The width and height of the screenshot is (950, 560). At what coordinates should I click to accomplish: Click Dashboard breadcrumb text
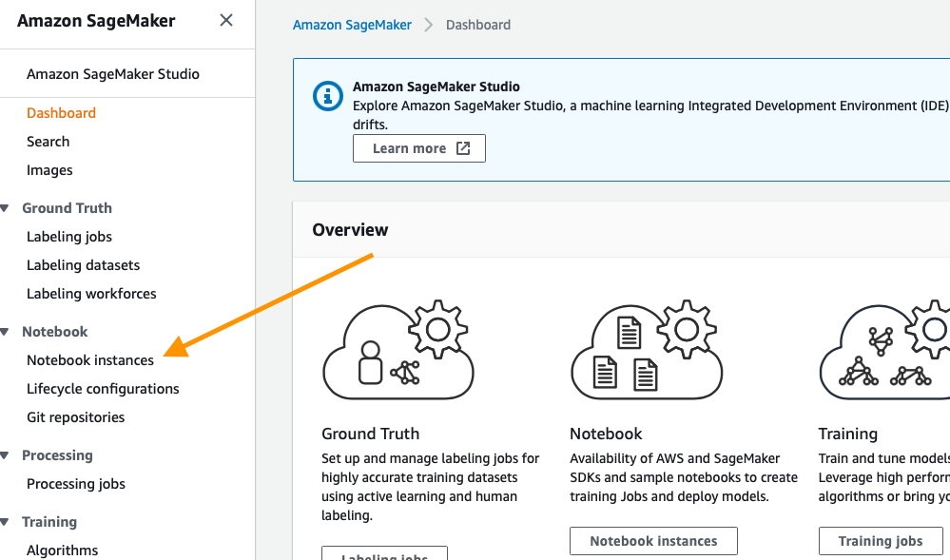[x=478, y=25]
